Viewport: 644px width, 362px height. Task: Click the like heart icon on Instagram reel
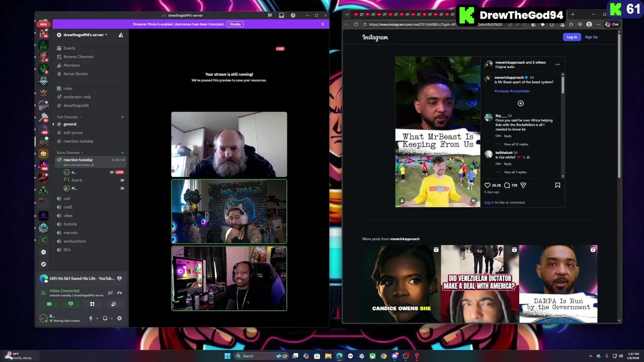coord(487,185)
